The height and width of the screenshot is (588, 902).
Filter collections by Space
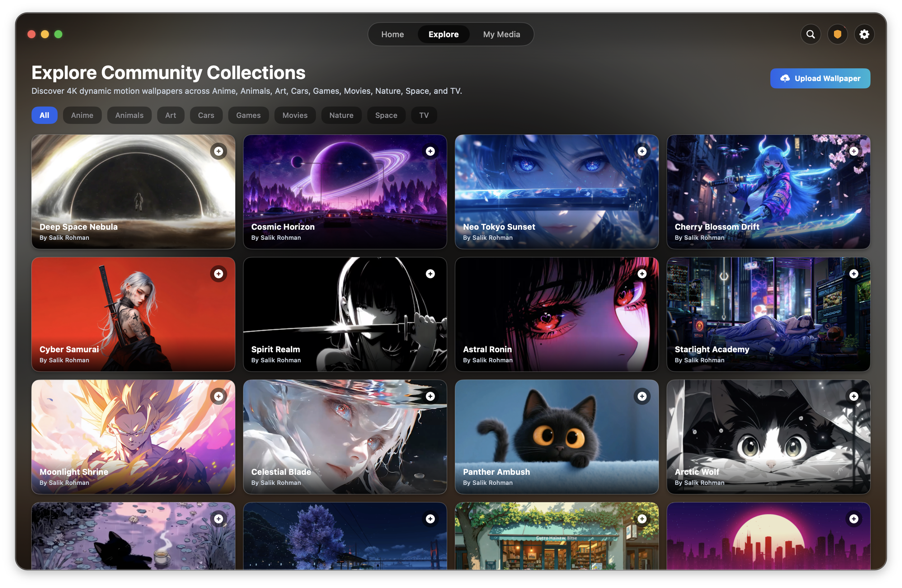coord(386,115)
